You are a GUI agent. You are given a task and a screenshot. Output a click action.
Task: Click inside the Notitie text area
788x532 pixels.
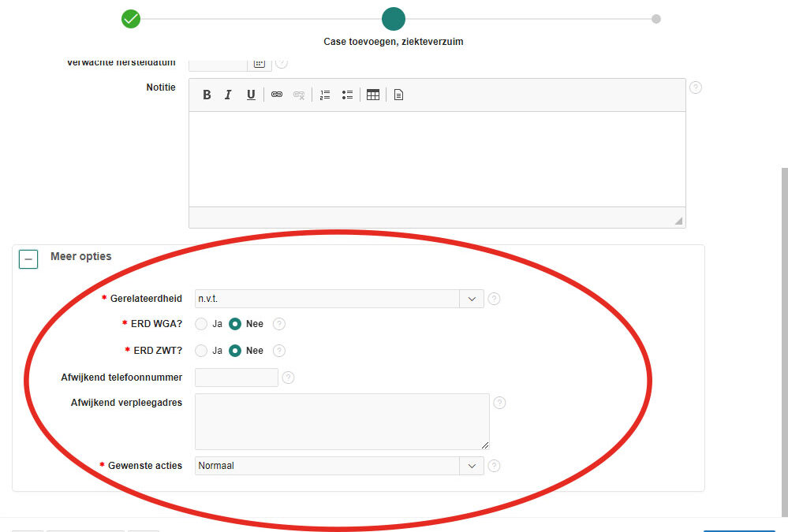pyautogui.click(x=437, y=158)
